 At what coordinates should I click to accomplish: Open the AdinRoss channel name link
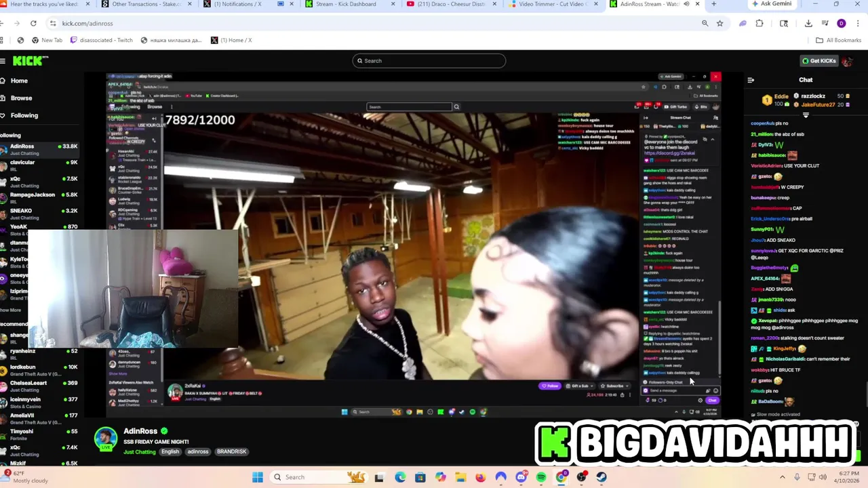[x=140, y=431]
